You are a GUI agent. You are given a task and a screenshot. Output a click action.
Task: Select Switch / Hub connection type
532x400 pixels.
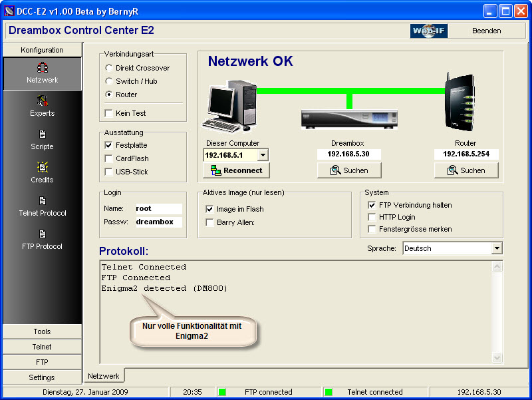coord(108,81)
